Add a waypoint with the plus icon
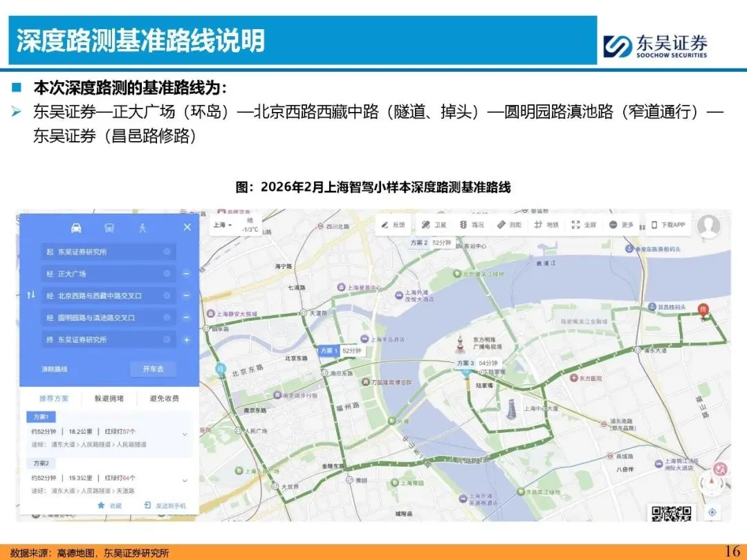The image size is (747, 560). (x=186, y=340)
